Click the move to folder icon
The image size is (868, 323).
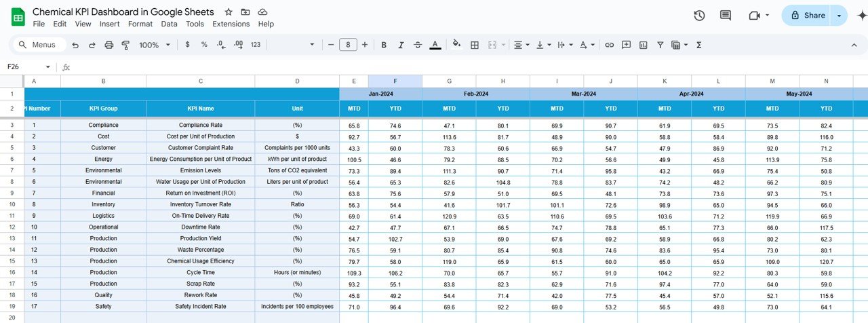(x=245, y=12)
